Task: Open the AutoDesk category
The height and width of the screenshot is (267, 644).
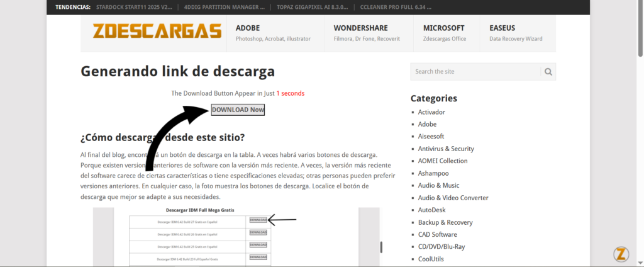Action: click(x=431, y=210)
